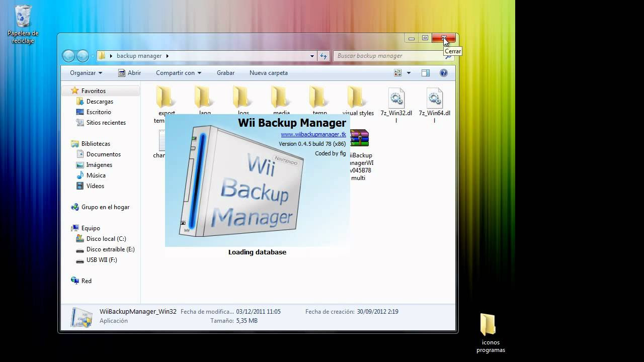Go forward with the Explorer forward arrow
Image resolution: width=644 pixels, height=362 pixels.
click(83, 56)
